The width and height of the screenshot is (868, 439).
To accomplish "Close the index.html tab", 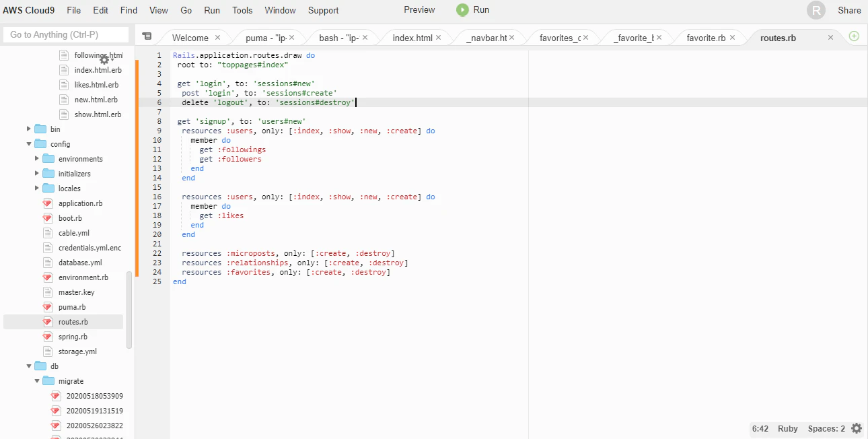I will point(439,38).
